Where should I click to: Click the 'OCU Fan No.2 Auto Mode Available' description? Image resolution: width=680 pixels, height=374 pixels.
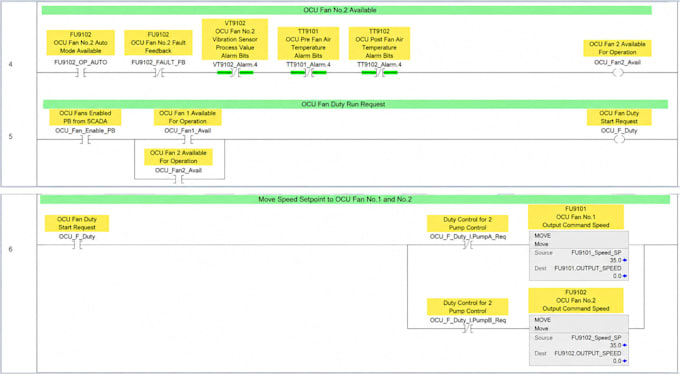pyautogui.click(x=81, y=43)
